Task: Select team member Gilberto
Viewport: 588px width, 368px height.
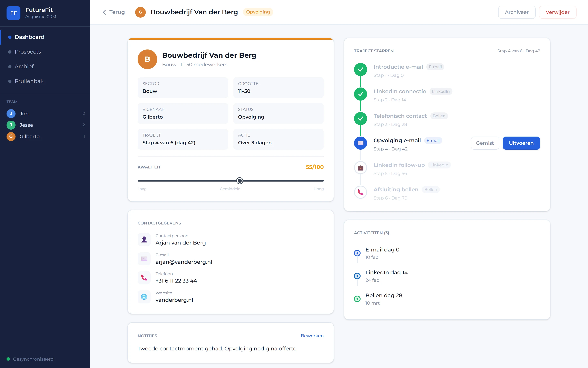Action: pyautogui.click(x=46, y=137)
